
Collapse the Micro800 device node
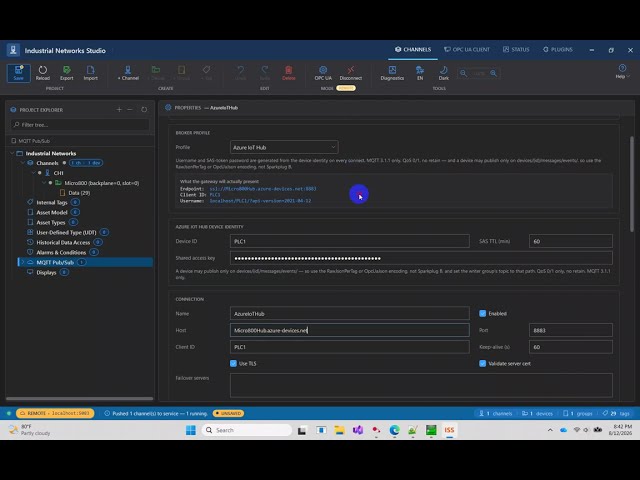(44, 183)
